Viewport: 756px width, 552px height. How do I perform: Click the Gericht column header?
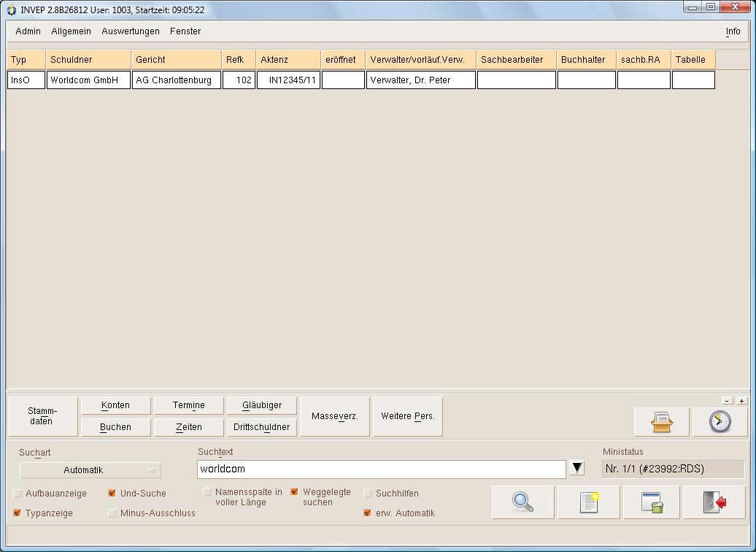[177, 60]
